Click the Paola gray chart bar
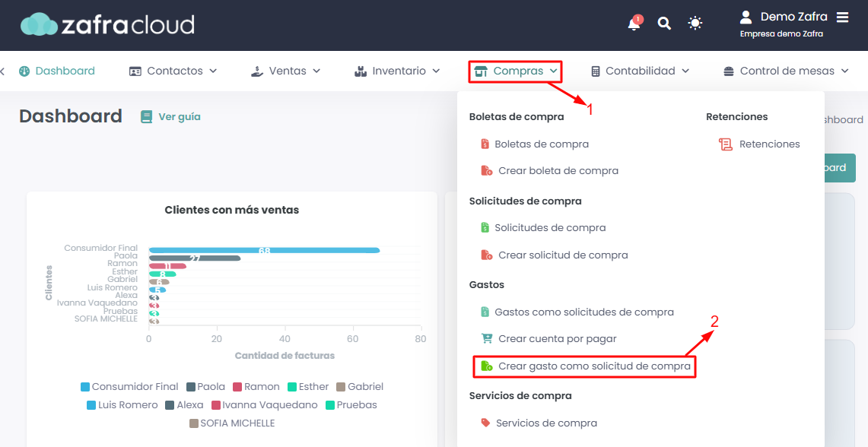 (x=195, y=258)
